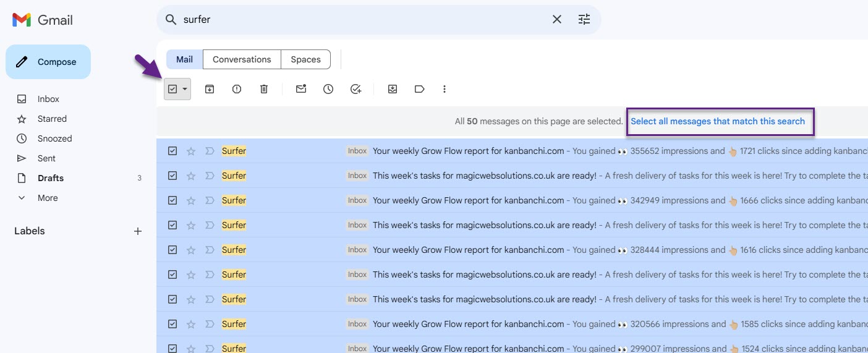Select all messages that match this search
Screen dimensions: 868x353
point(718,121)
